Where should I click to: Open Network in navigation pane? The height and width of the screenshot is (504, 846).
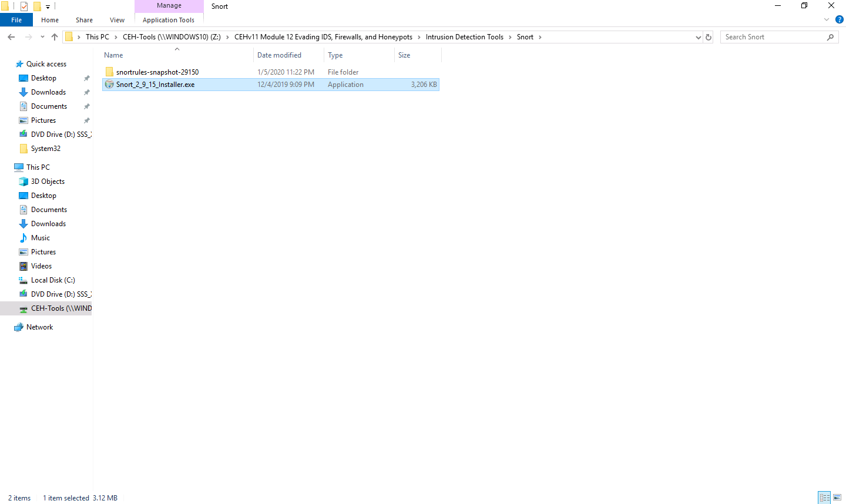[x=39, y=327]
